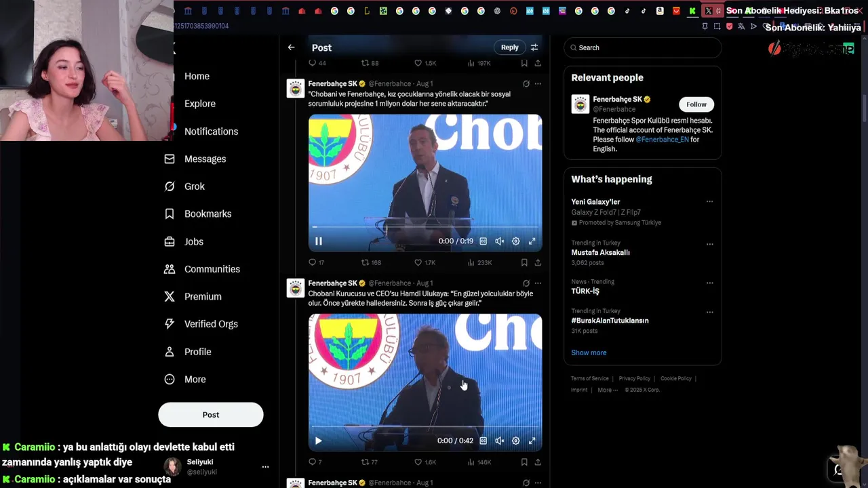Open more options for TÜRK-İŞ trend
Viewport: 868px width, 488px height.
[709, 283]
